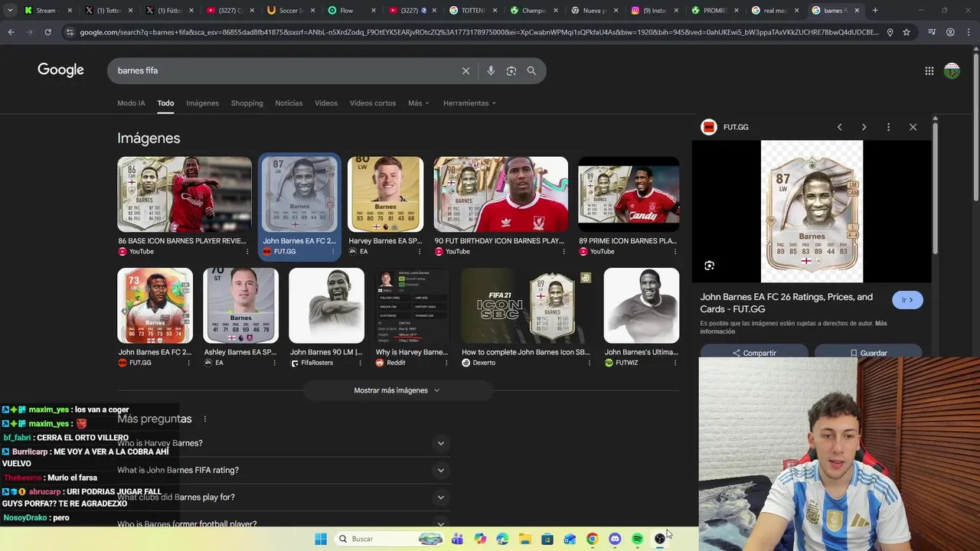Switch to Noticias tab
Image resolution: width=980 pixels, height=551 pixels.
(x=289, y=103)
